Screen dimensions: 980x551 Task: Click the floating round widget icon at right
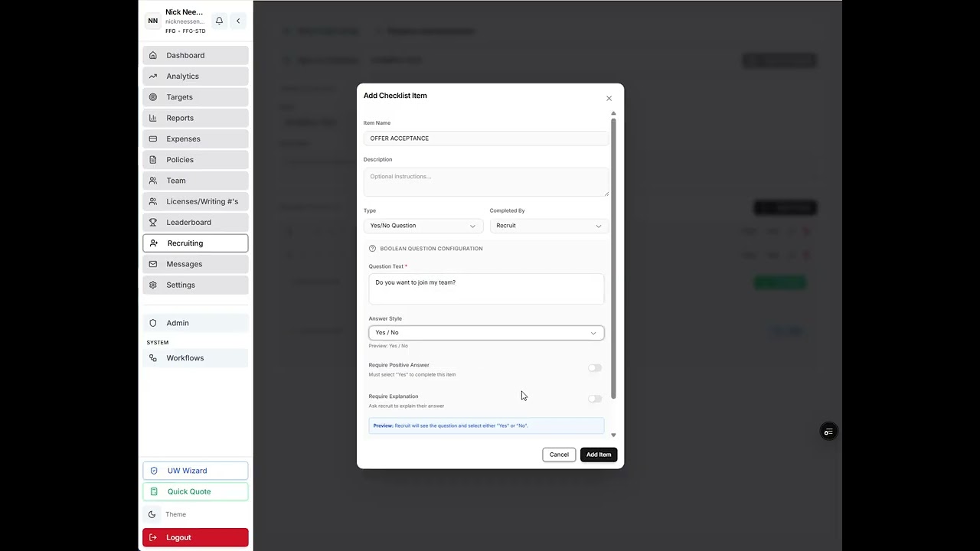coord(828,432)
